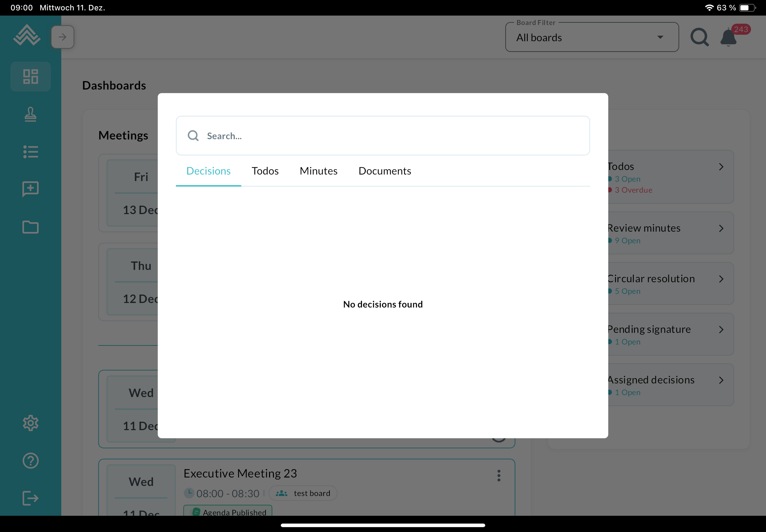Open notifications bell with 243 badge
The image size is (766, 532).
[x=729, y=37]
